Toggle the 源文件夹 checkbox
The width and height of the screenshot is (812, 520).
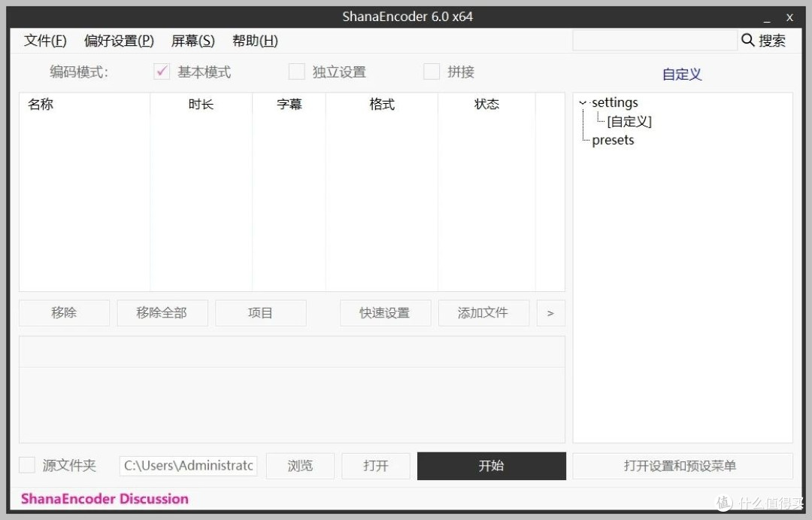tap(27, 465)
